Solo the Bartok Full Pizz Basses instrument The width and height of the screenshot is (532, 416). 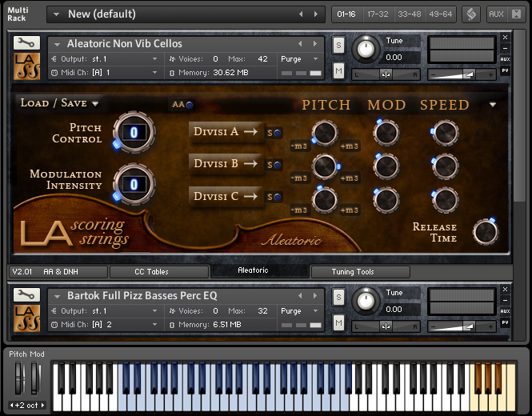tap(338, 298)
